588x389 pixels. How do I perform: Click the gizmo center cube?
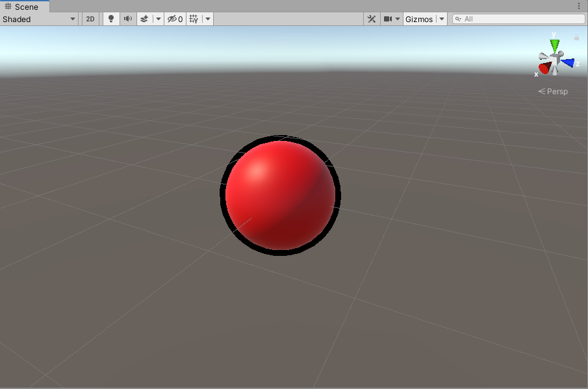coord(555,60)
